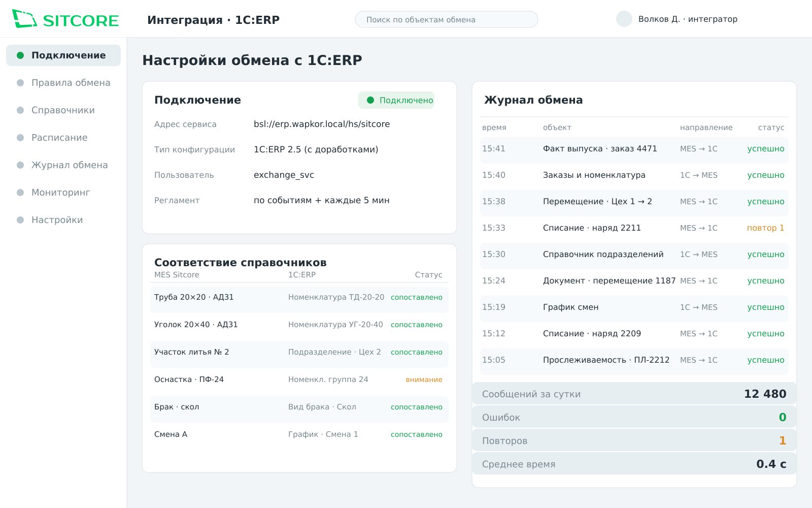Viewport: 812px width, 508px height.
Task: Click the Среднее время summary row
Action: 634,464
